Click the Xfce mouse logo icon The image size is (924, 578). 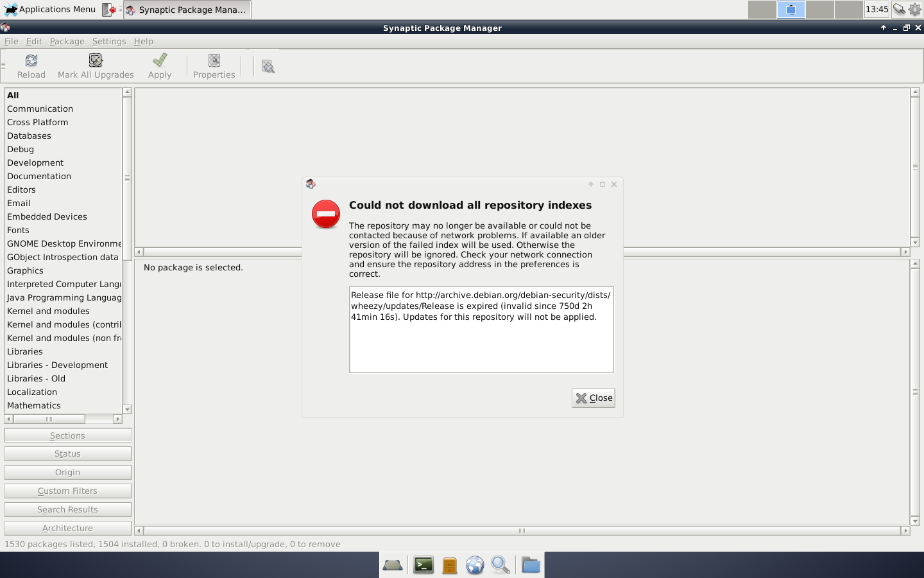(x=10, y=10)
